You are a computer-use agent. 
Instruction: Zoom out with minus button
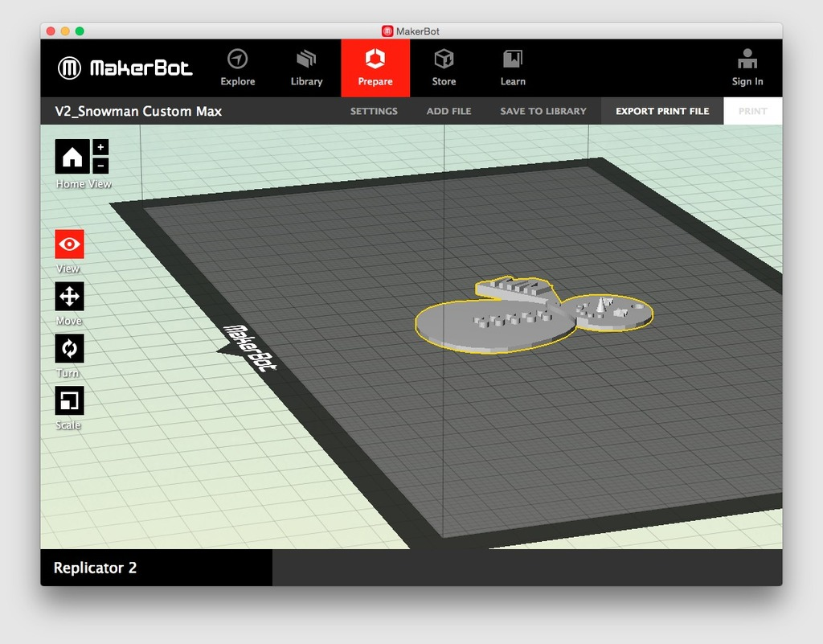click(100, 166)
